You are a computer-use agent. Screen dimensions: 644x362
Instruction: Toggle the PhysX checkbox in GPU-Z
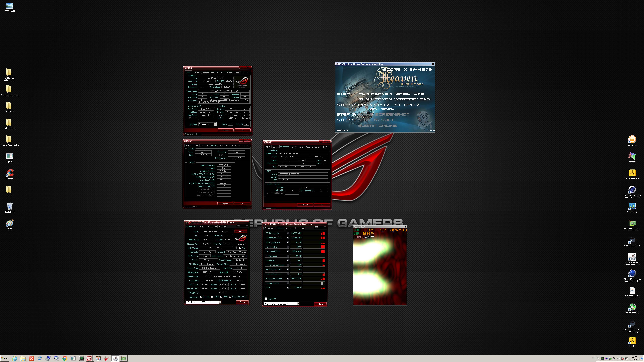221,297
